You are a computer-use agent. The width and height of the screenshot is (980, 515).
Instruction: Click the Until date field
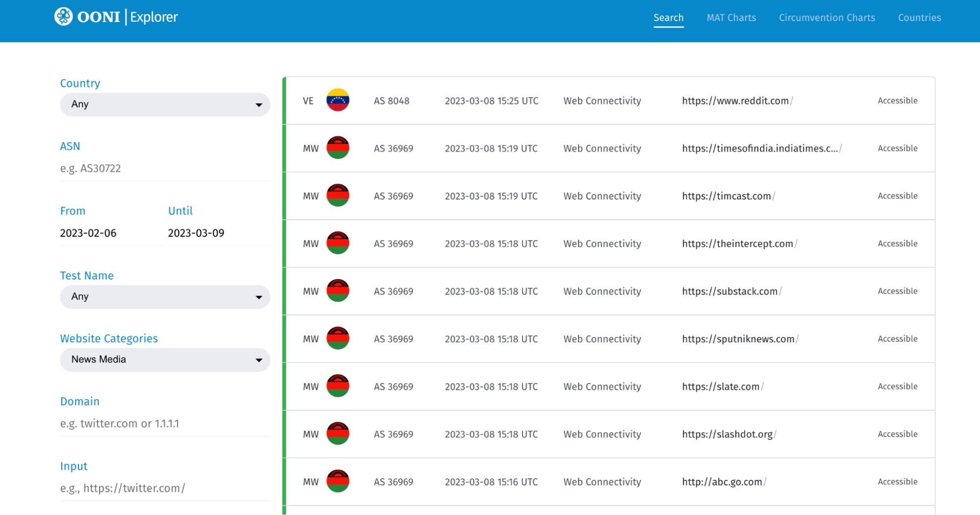pos(218,233)
